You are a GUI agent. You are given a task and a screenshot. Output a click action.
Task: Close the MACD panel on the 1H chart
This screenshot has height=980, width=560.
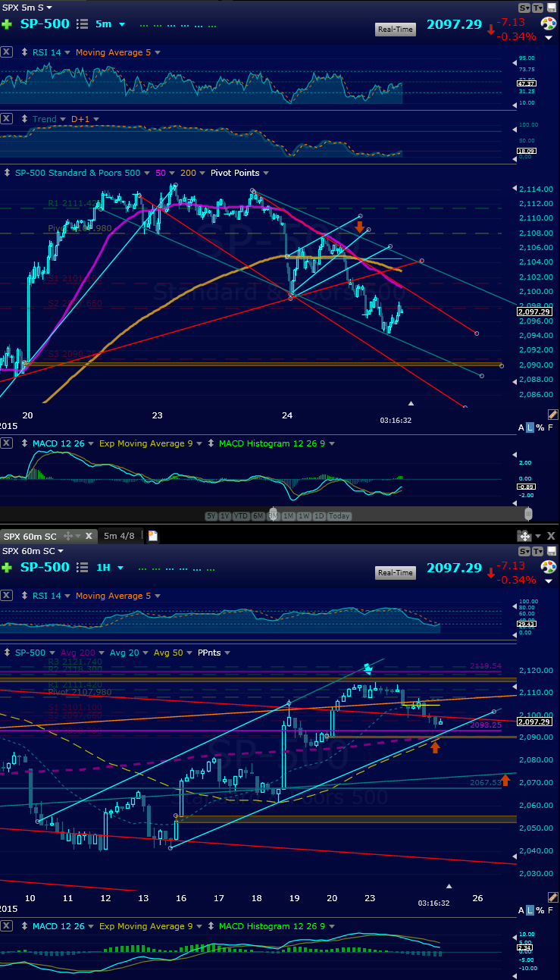coord(6,926)
